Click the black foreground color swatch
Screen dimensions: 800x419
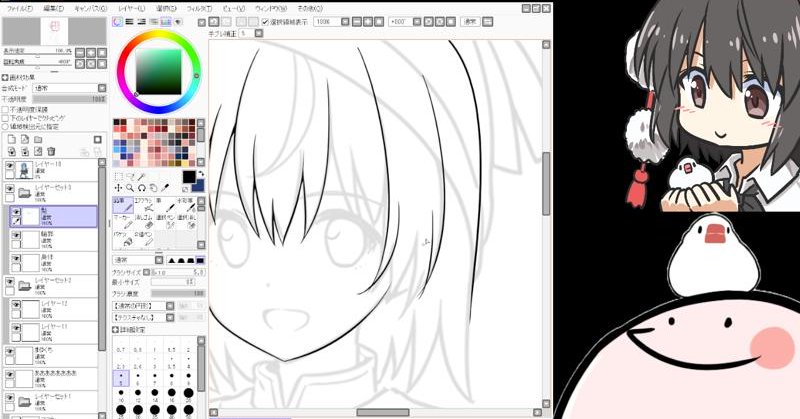coord(189,178)
